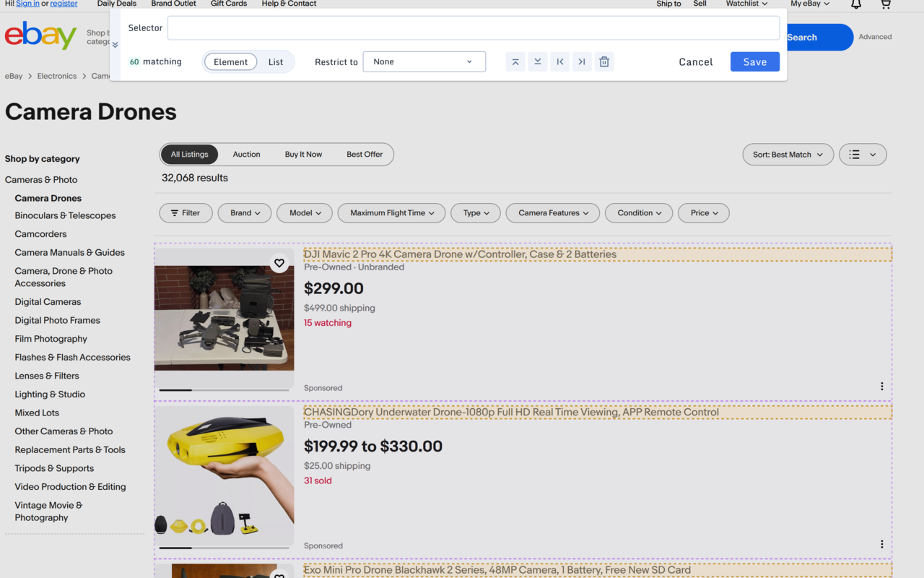Viewport: 924px width, 578px height.
Task: Add DJI Mavic 2 Pro to watchlist heart
Action: coord(279,264)
